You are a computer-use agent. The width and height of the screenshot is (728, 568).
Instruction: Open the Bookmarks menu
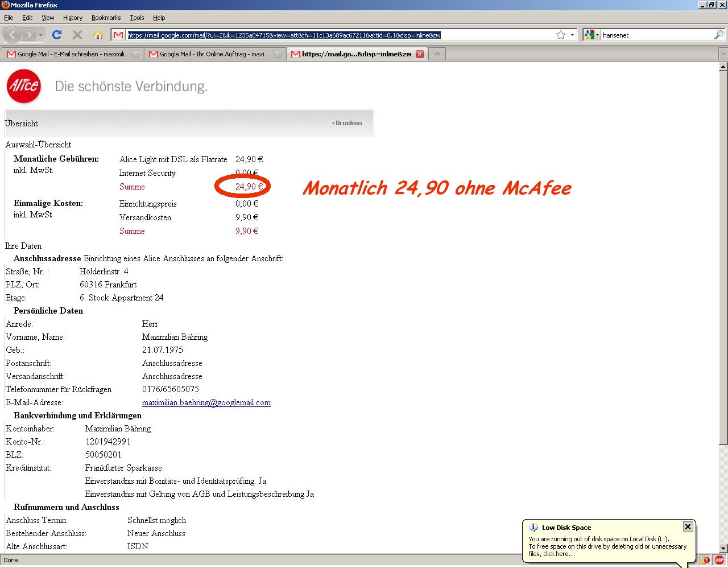coord(106,18)
